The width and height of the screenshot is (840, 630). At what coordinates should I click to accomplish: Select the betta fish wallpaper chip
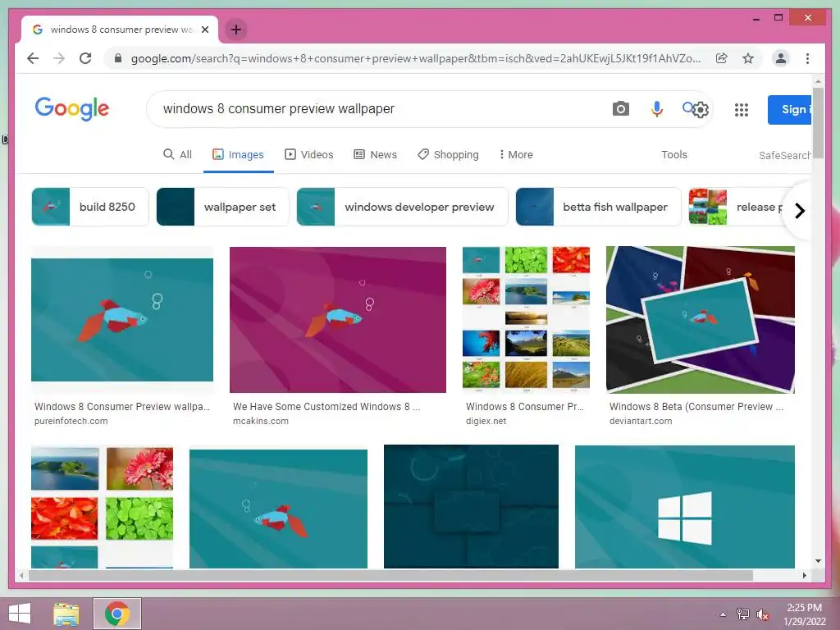pyautogui.click(x=598, y=207)
